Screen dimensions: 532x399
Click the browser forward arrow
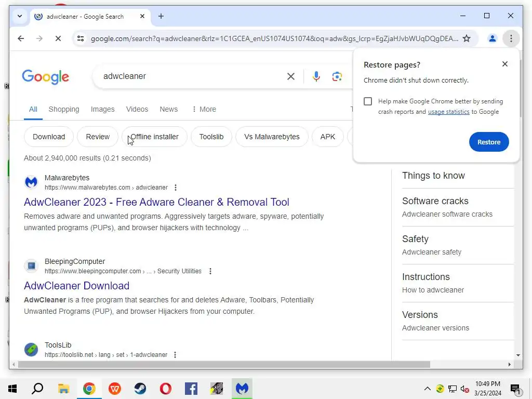39,38
